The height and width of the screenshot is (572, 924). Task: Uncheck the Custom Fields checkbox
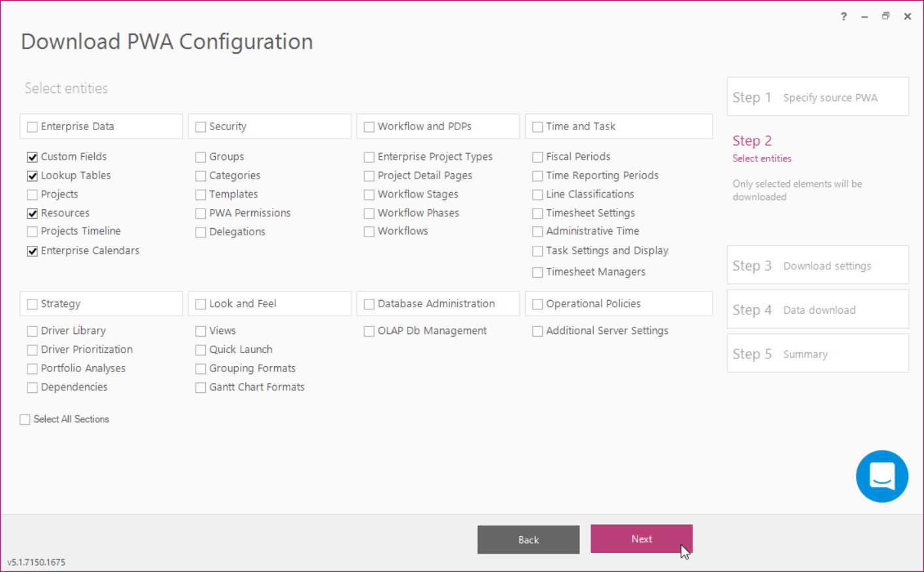(32, 157)
